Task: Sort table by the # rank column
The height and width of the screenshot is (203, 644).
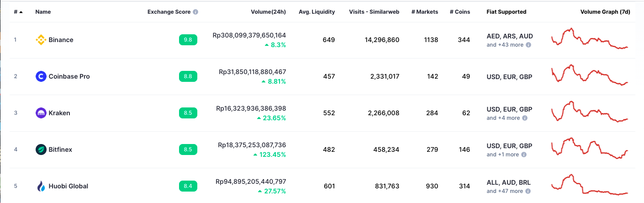Action: (x=18, y=12)
